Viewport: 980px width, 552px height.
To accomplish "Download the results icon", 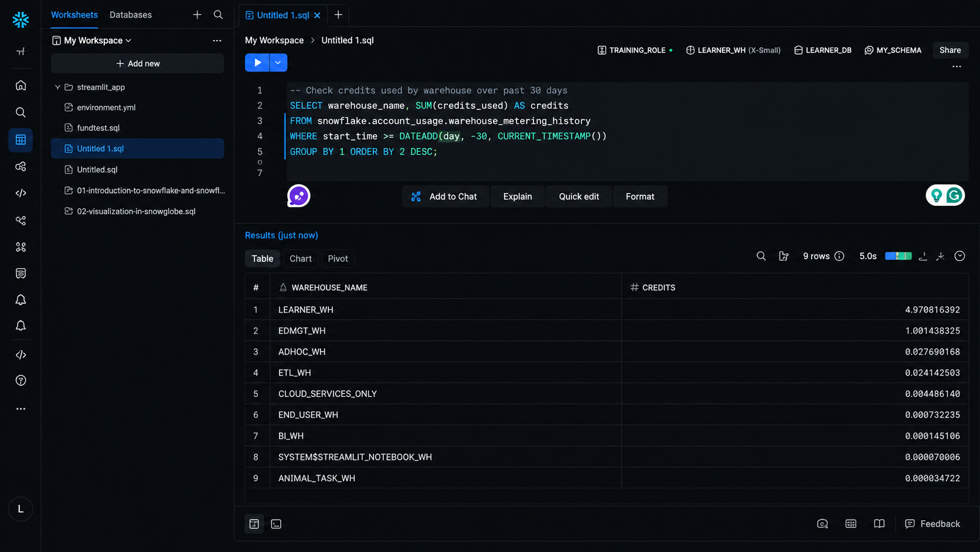I will tap(923, 256).
